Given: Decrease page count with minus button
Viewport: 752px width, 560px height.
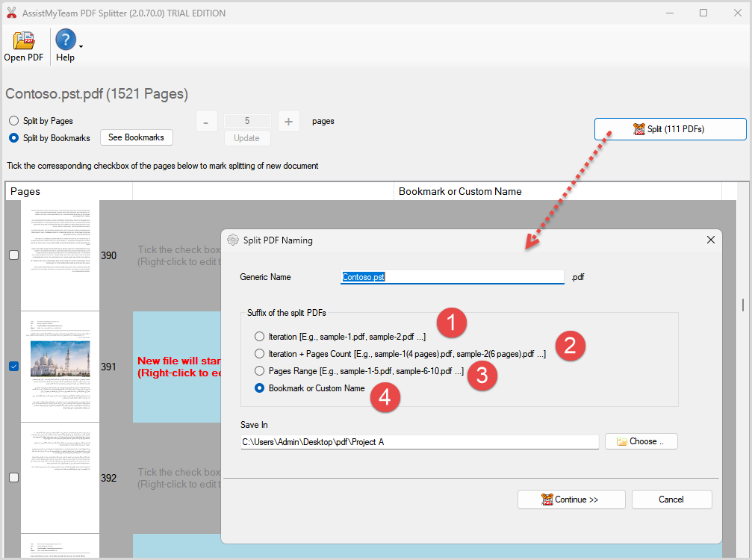Looking at the screenshot, I should pyautogui.click(x=207, y=121).
